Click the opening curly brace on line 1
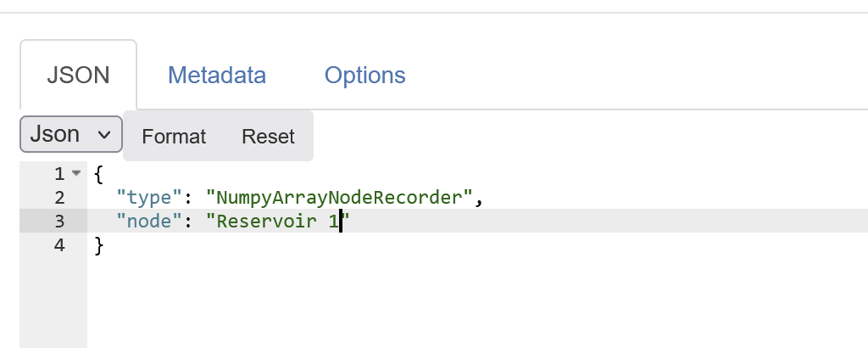 (98, 174)
